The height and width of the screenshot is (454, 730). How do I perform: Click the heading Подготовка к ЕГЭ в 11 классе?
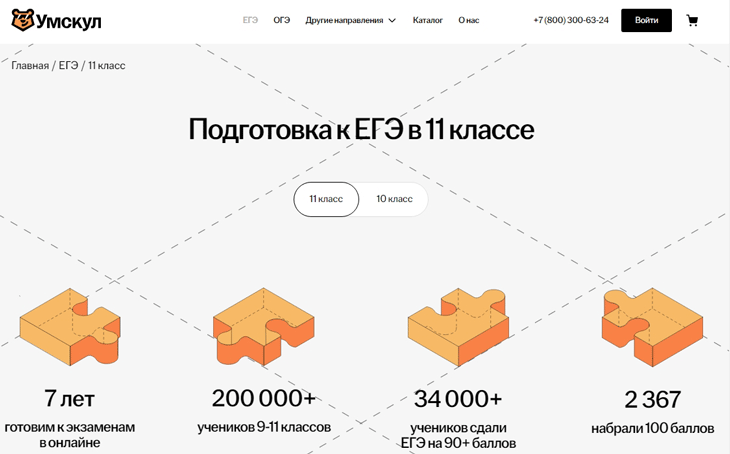tap(361, 129)
